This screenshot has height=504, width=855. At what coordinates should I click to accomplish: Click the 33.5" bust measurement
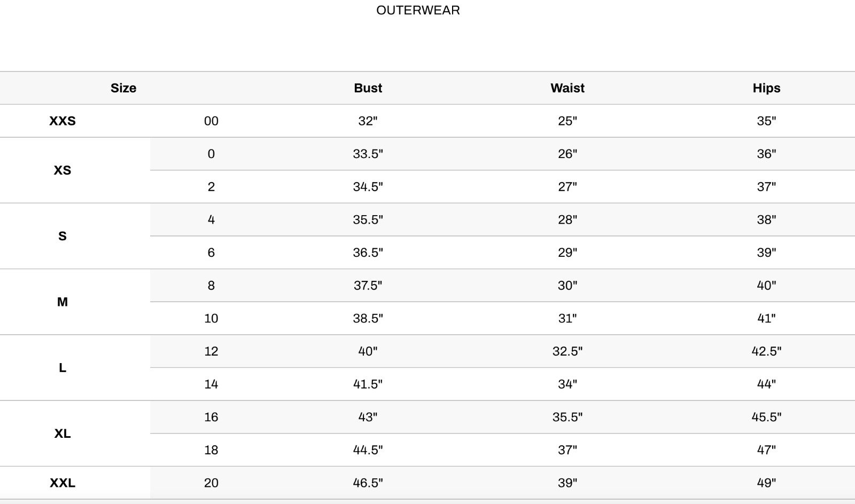click(x=368, y=154)
